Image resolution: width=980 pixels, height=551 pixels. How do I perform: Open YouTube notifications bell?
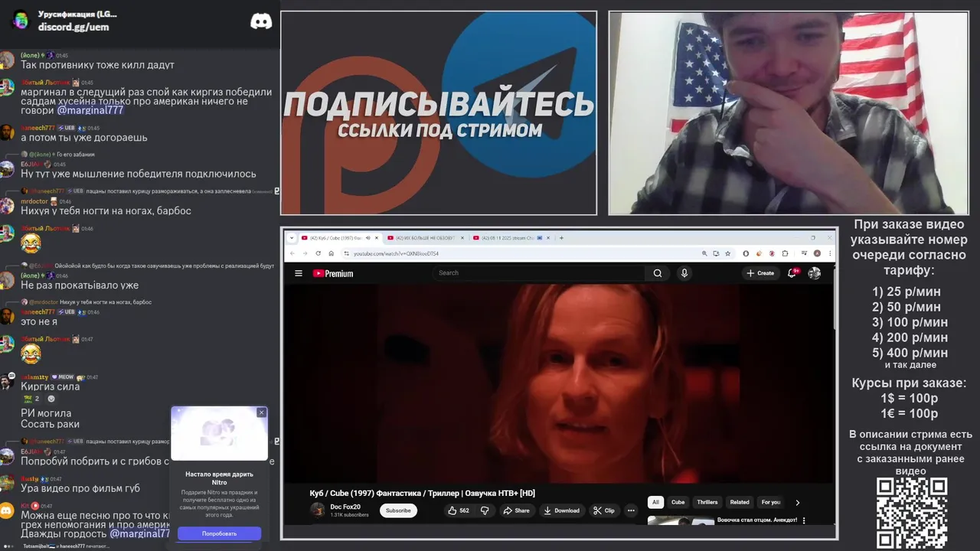point(792,273)
